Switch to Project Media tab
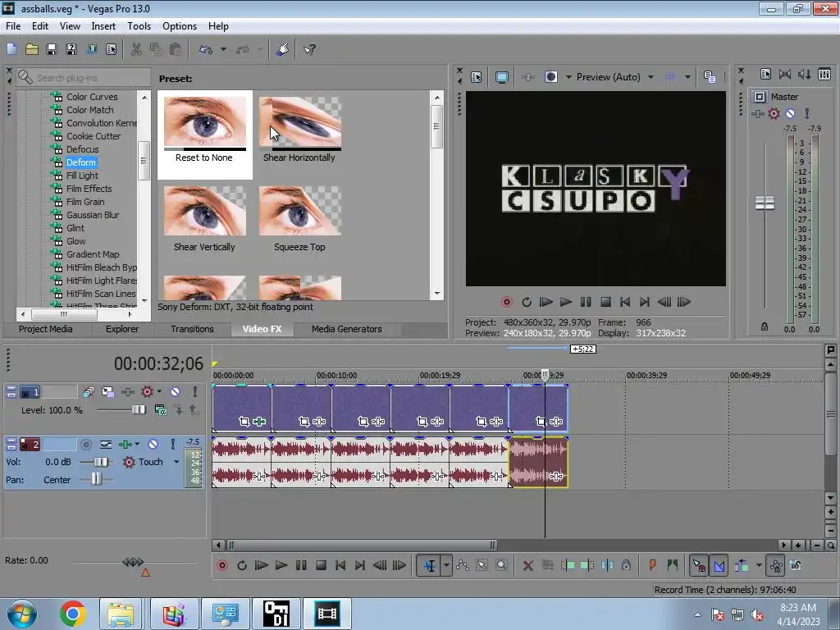The width and height of the screenshot is (840, 630). coord(46,330)
